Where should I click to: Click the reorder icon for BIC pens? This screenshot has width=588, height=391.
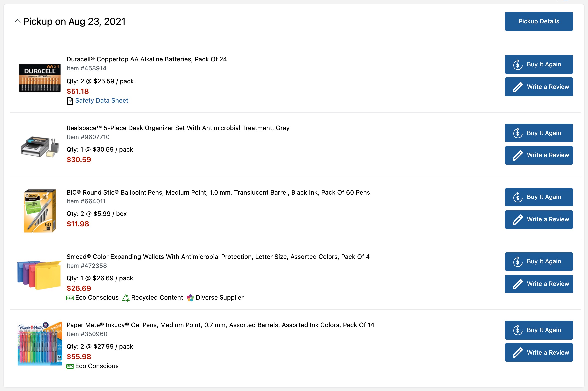coord(518,197)
